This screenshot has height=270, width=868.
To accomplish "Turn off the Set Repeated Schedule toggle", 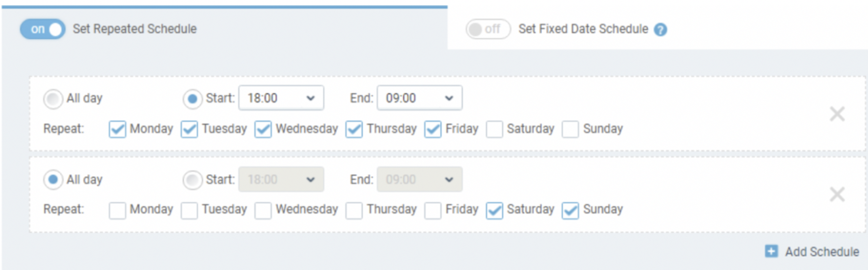I will (x=43, y=29).
